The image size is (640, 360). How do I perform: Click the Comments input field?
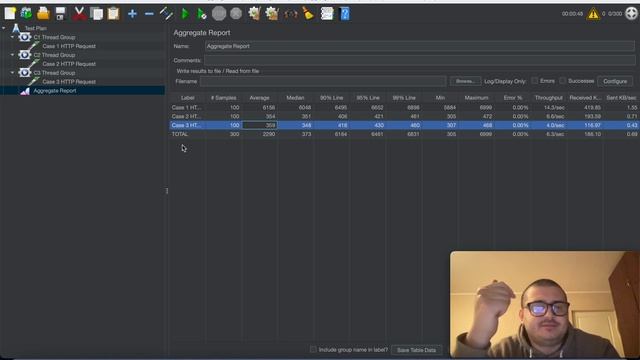coord(420,60)
